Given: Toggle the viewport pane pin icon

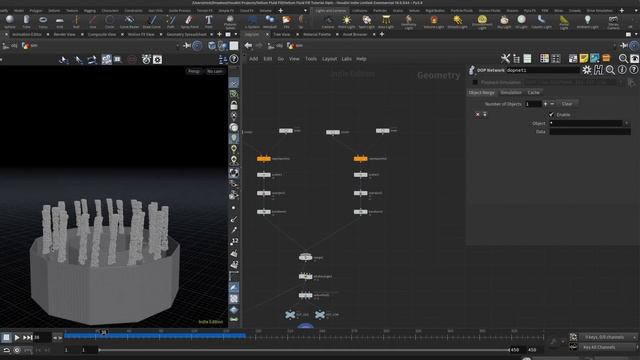Looking at the screenshot, I should 187,45.
